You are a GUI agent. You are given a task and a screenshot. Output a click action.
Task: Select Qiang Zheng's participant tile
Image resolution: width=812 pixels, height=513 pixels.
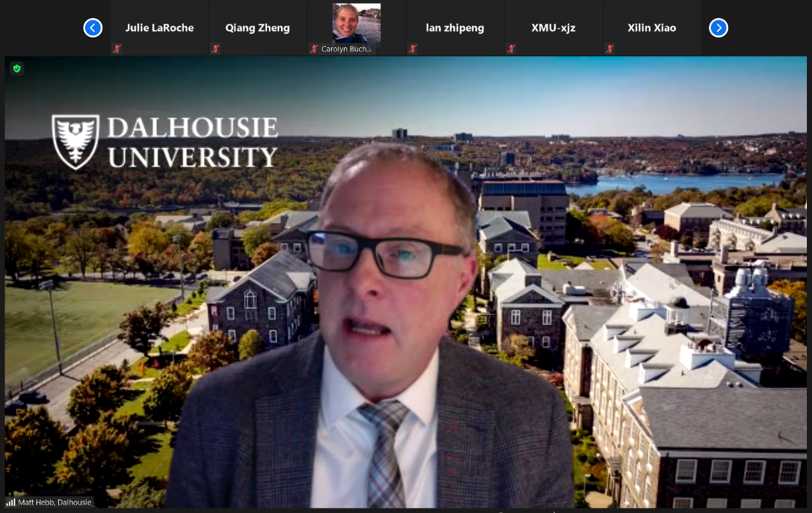click(x=257, y=28)
